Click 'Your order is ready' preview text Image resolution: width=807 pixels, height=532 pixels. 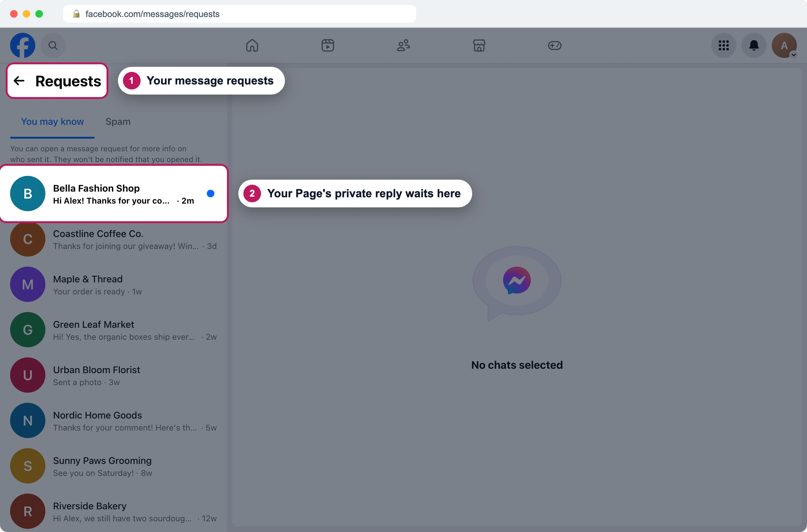(89, 292)
